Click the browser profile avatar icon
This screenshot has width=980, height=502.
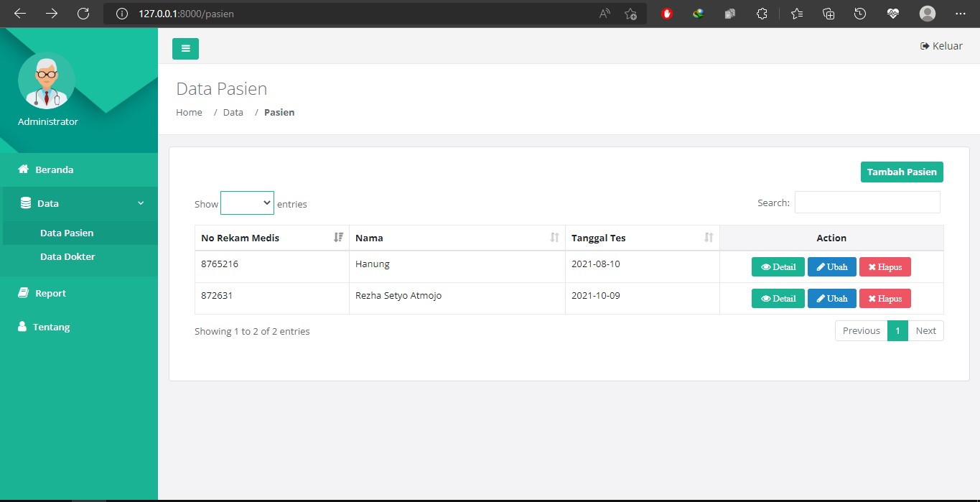tap(927, 14)
